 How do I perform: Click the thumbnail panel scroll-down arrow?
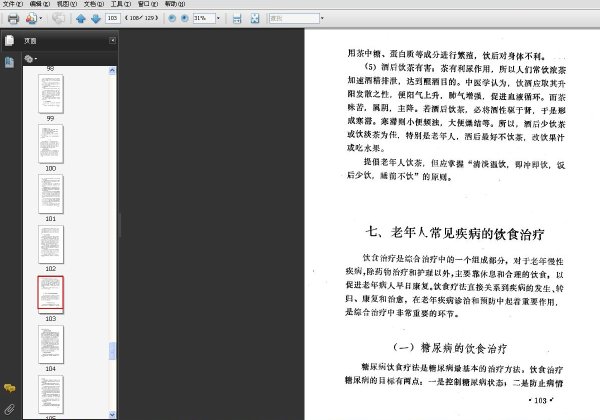[112, 415]
